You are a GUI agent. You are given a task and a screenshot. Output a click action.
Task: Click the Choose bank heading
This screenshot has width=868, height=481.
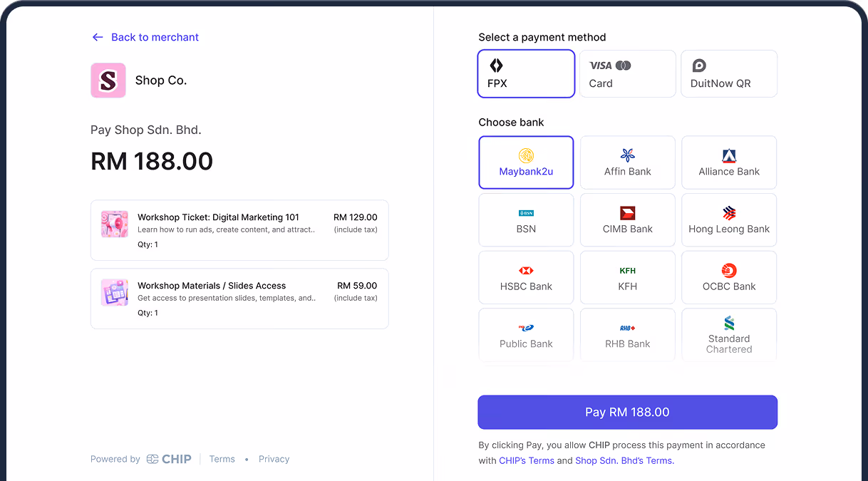coord(511,123)
